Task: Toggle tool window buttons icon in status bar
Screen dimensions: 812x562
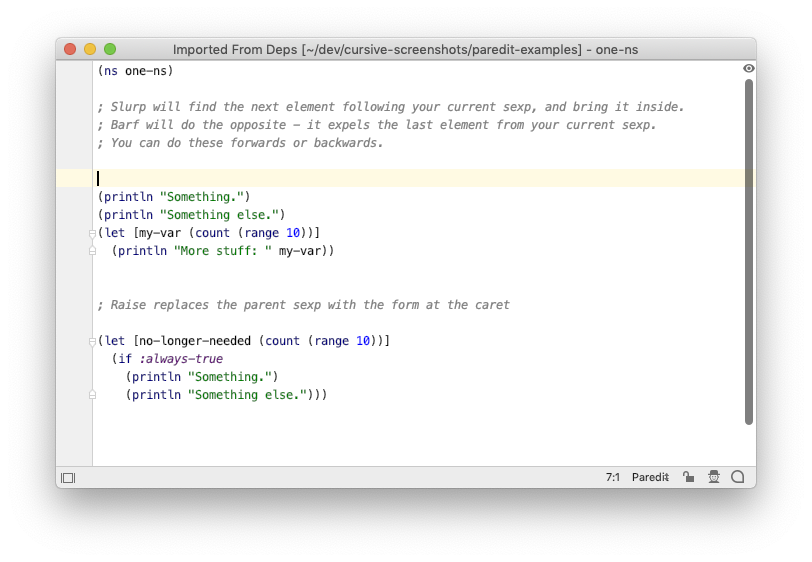Action: pos(68,478)
